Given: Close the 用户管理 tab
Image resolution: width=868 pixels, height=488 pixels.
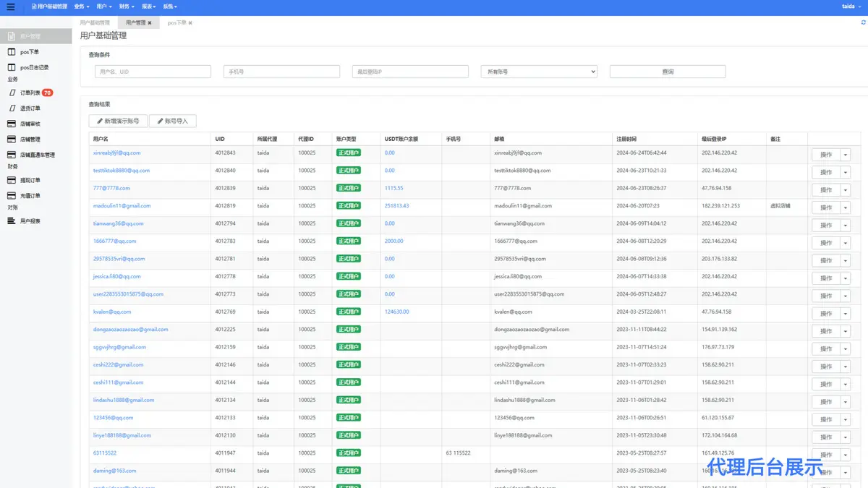Looking at the screenshot, I should tap(150, 23).
